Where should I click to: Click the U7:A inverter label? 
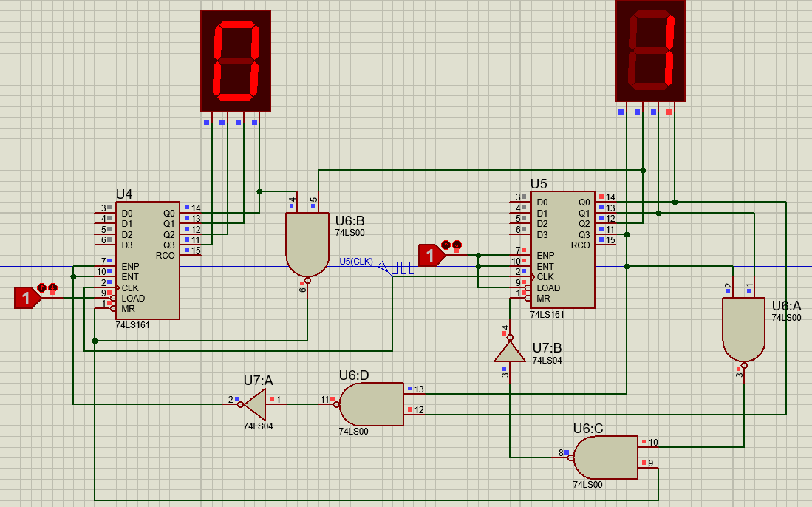pyautogui.click(x=258, y=381)
